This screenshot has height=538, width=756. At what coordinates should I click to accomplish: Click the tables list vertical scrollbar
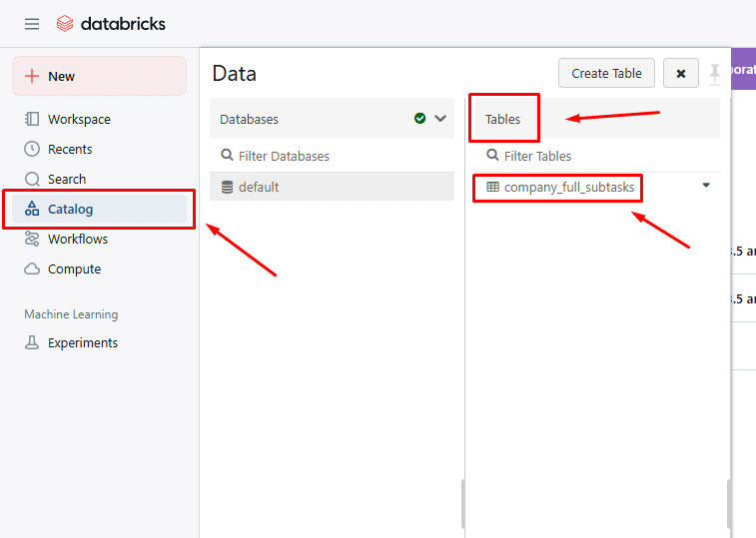click(729, 504)
